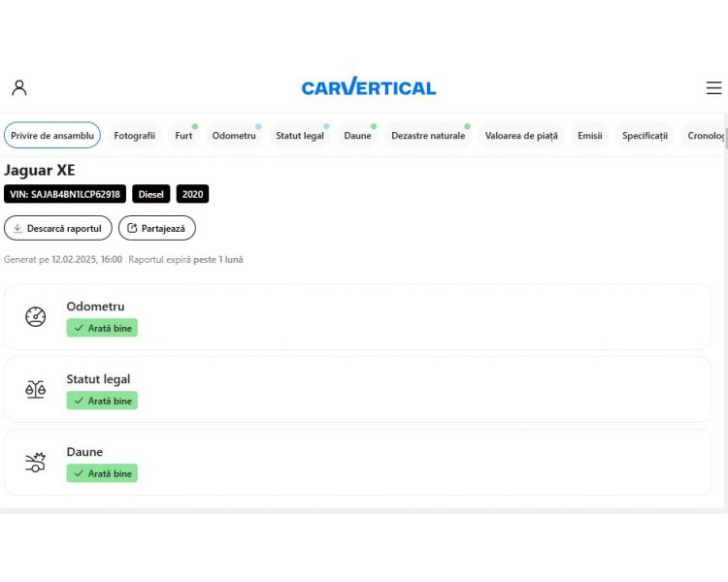This screenshot has height=582, width=728.
Task: Open the hamburger menu
Action: click(x=713, y=87)
